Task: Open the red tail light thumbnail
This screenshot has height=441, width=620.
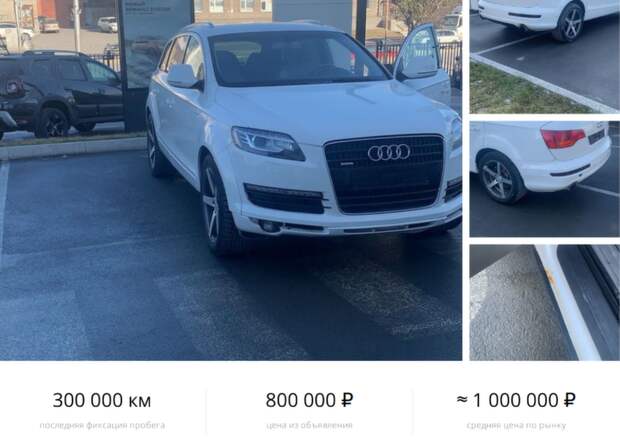Action: pos(545,179)
